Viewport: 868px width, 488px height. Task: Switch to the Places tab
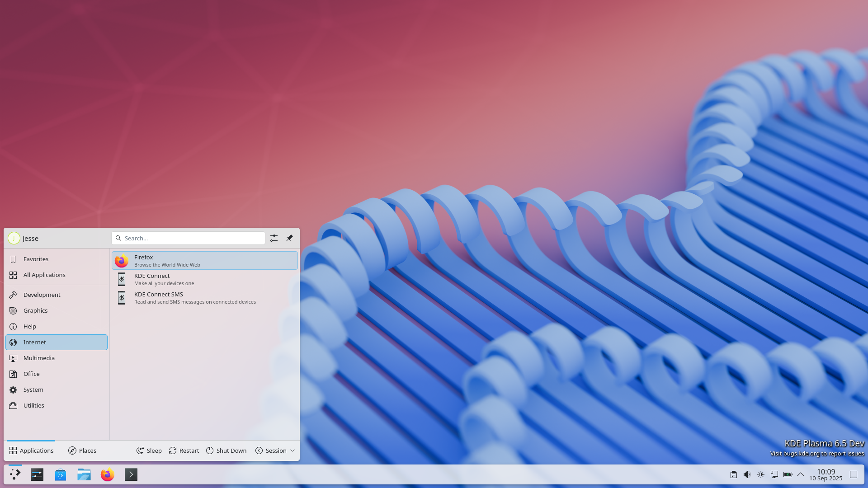pos(82,450)
